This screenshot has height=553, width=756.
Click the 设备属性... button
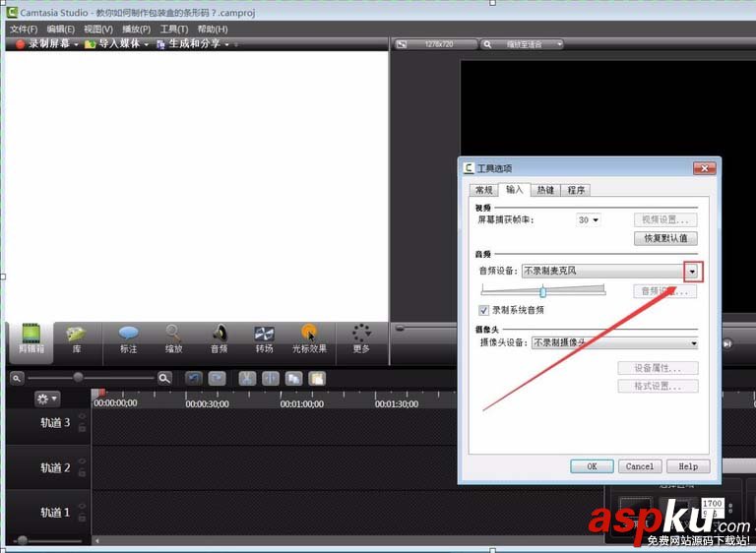pyautogui.click(x=658, y=368)
